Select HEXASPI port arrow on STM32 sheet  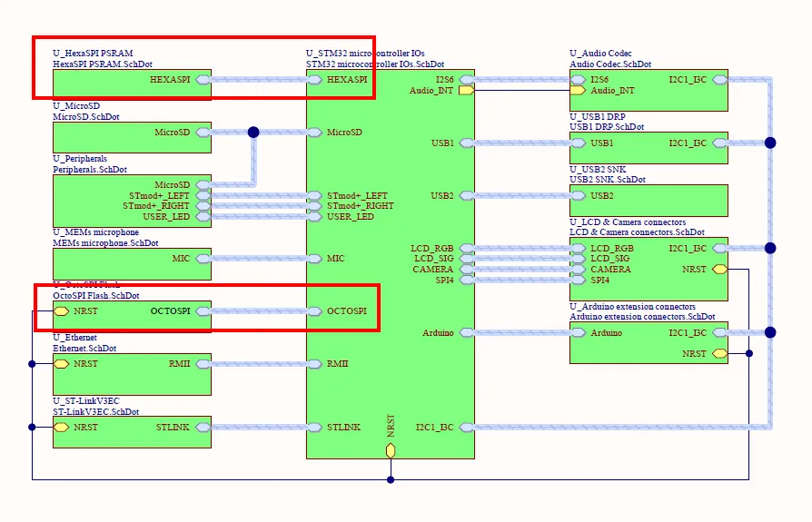(314, 80)
